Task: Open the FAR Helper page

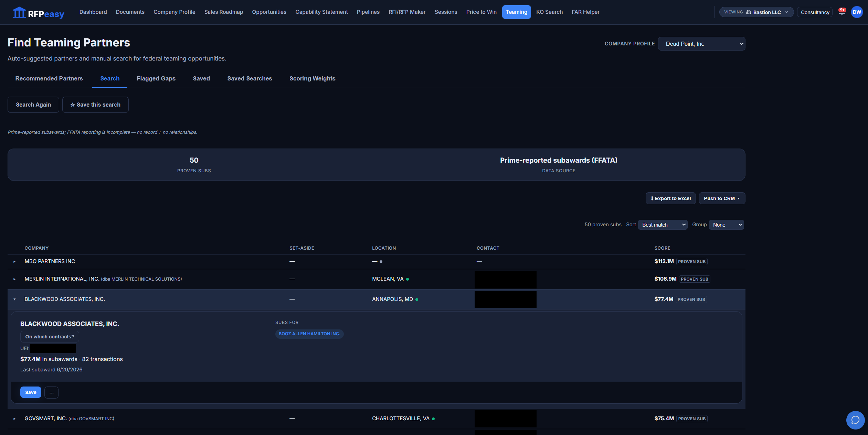Action: pyautogui.click(x=585, y=12)
